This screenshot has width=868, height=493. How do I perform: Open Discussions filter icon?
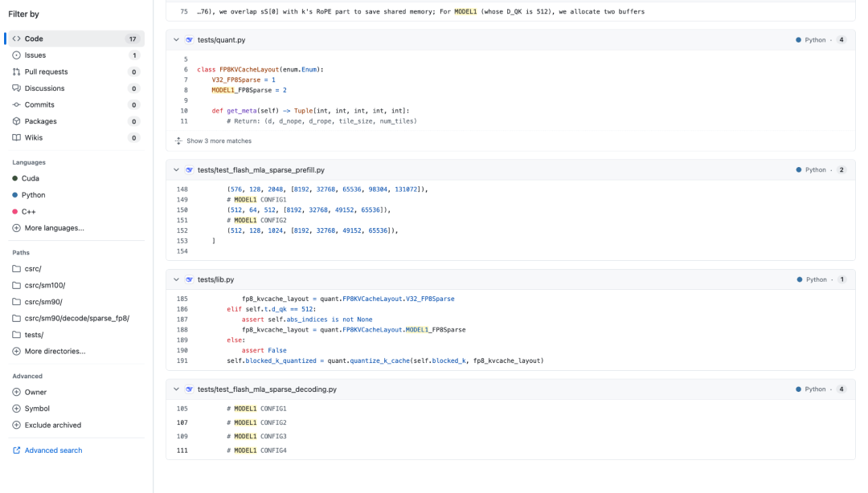[x=17, y=88]
